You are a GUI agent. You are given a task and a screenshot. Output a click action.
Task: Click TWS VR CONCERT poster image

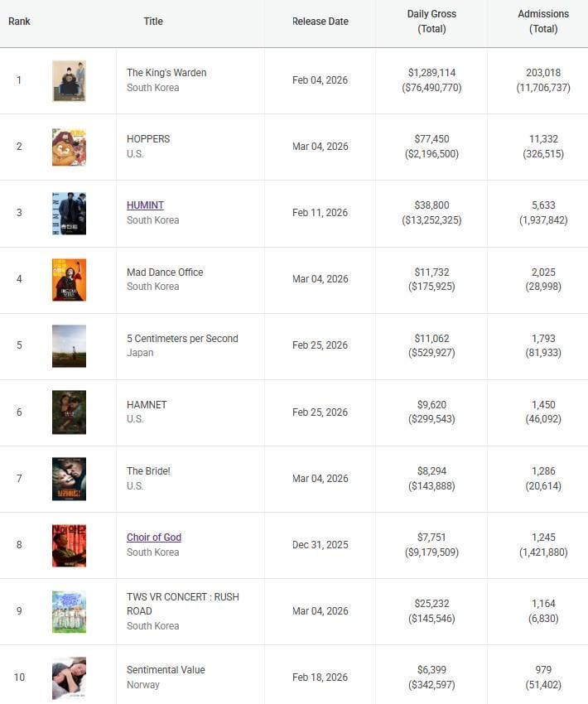click(69, 611)
